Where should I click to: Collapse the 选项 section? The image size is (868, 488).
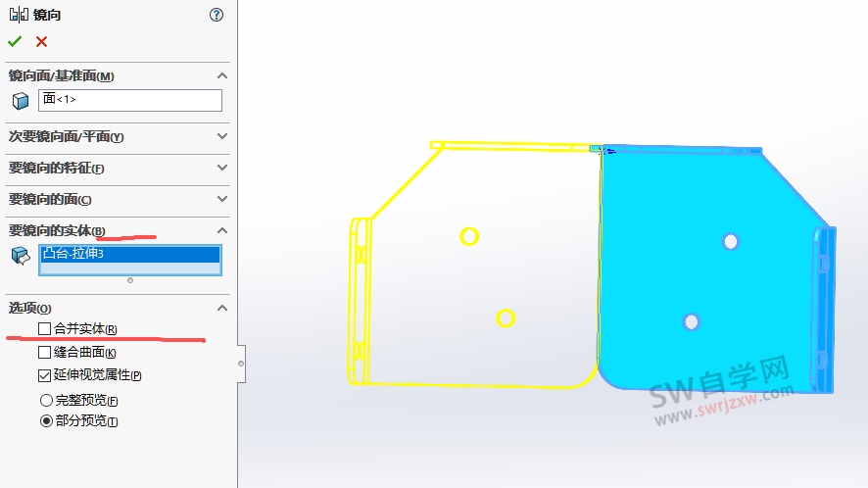222,308
